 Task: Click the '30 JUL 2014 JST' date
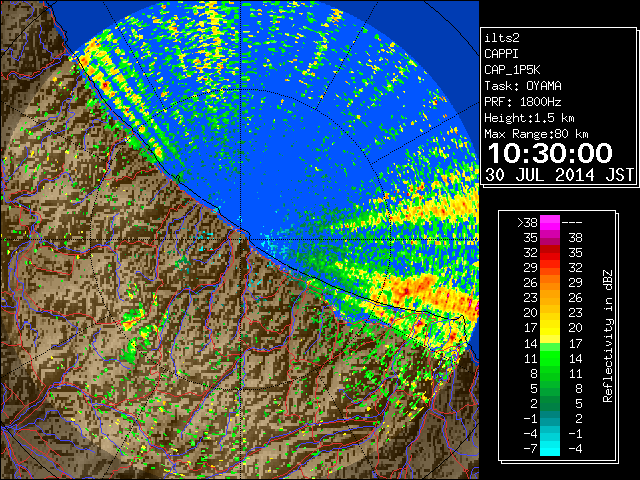point(560,175)
